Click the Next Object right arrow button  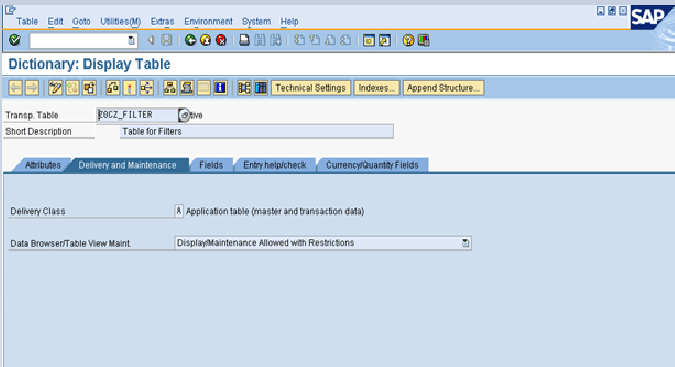point(31,88)
